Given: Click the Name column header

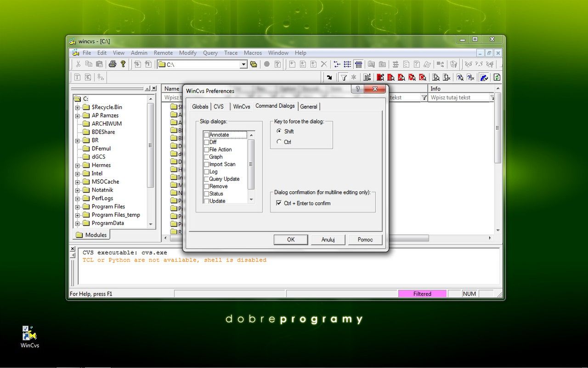Looking at the screenshot, I should click(x=172, y=88).
